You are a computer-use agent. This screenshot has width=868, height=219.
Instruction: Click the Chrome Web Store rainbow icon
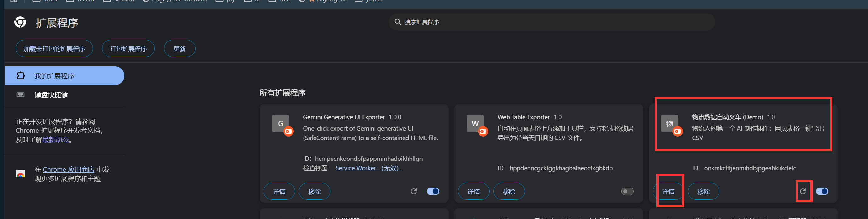pos(20,174)
